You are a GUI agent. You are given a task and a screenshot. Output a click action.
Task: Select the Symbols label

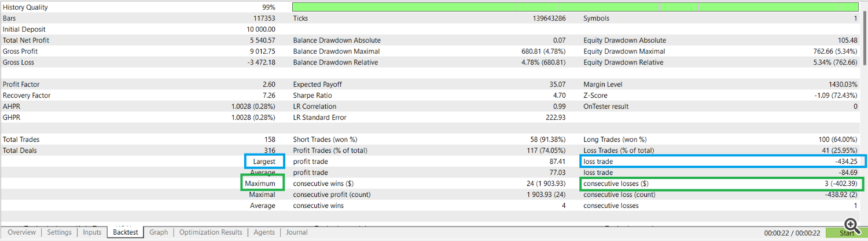click(596, 19)
